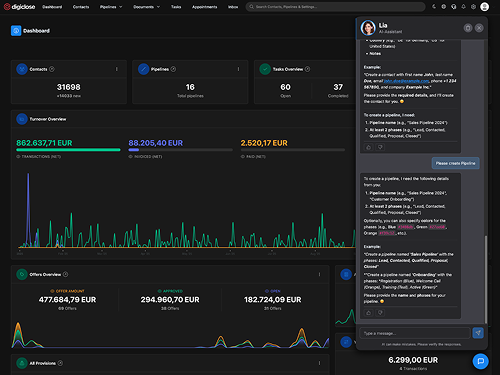This screenshot has width=500, height=375.
Task: Click the Turnover Overview icon
Action: [x=22, y=119]
